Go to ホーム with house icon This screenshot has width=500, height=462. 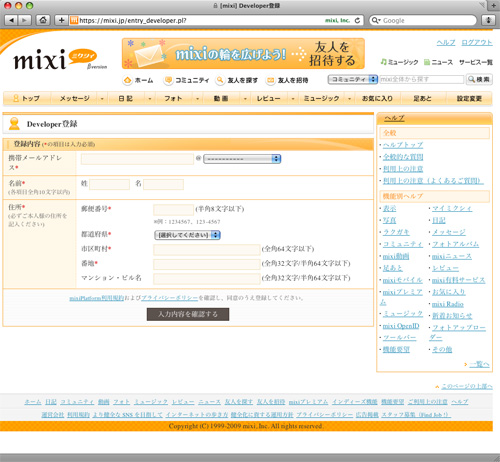(138, 80)
